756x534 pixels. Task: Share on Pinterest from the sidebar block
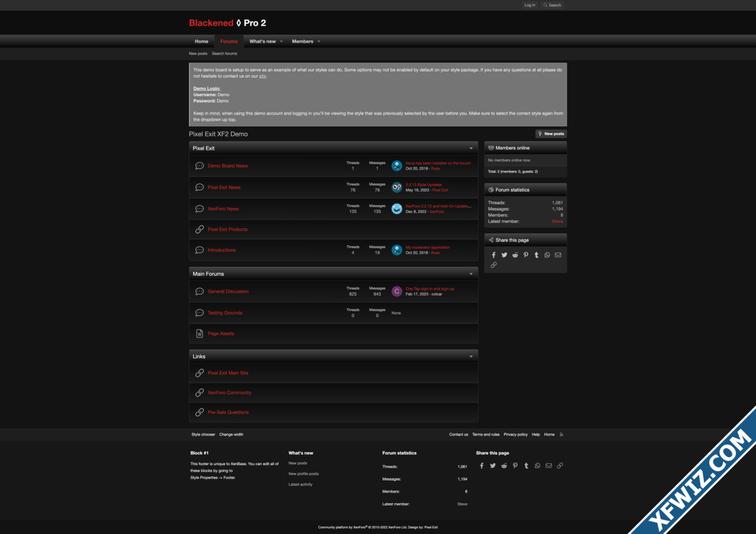[x=526, y=255]
